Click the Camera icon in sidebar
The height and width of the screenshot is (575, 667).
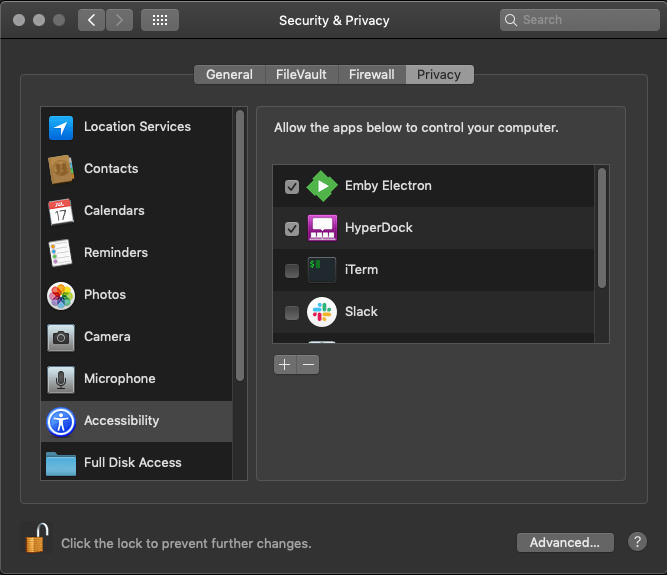(x=61, y=338)
